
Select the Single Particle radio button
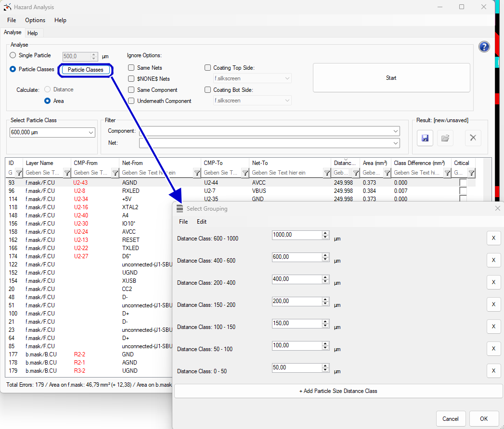(13, 55)
